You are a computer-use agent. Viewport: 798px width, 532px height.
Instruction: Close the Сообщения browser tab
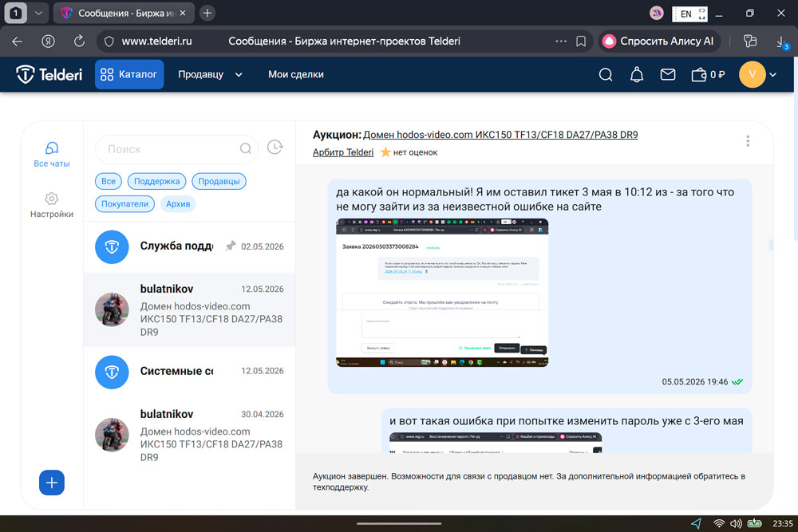pos(183,14)
